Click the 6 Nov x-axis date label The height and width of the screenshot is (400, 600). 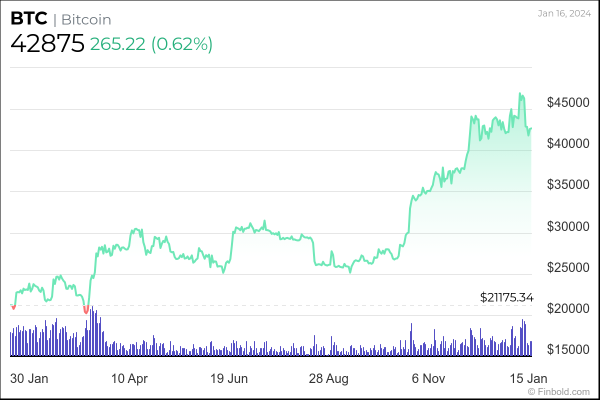[x=430, y=380]
